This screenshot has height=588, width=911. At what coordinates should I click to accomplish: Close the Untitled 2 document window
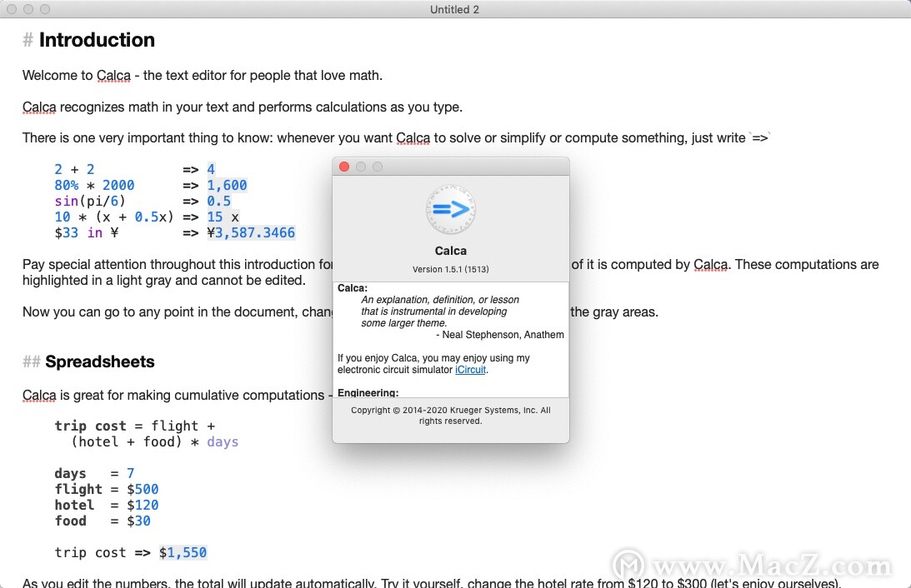click(12, 9)
